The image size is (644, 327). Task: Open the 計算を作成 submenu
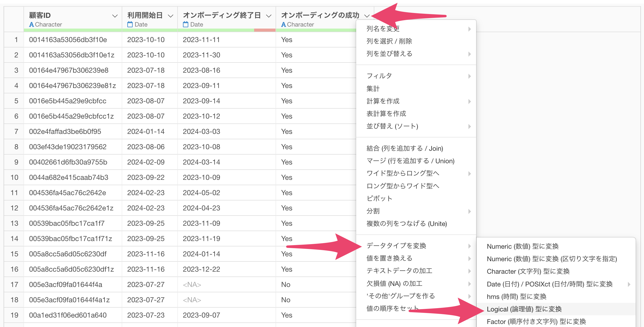[x=416, y=101]
